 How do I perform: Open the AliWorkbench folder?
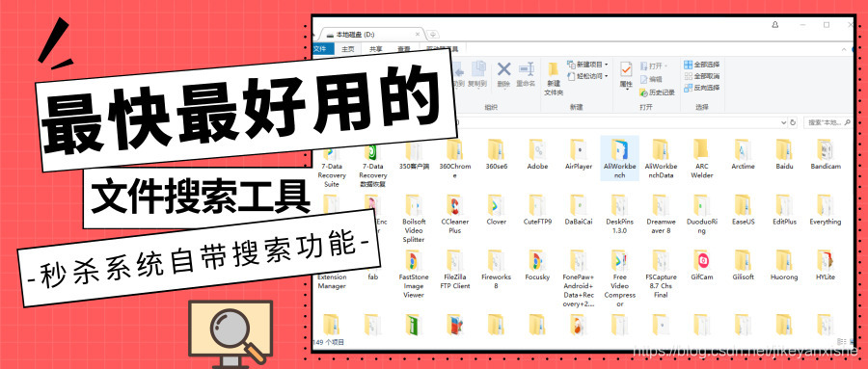click(619, 158)
